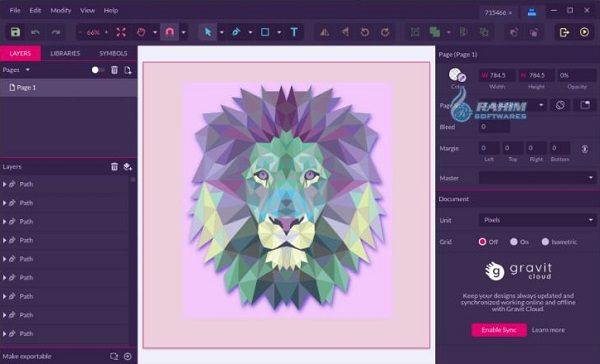This screenshot has width=600, height=364.
Task: Flip the selection horizontally
Action: click(324, 33)
